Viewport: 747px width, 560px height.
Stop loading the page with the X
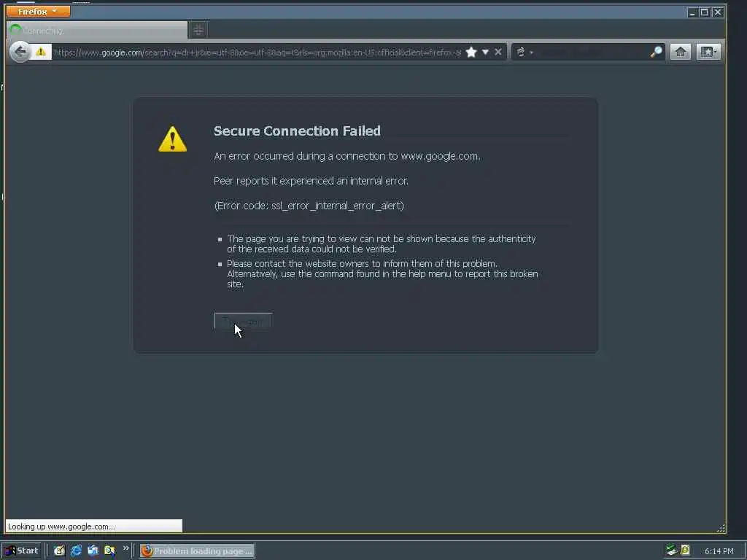498,52
